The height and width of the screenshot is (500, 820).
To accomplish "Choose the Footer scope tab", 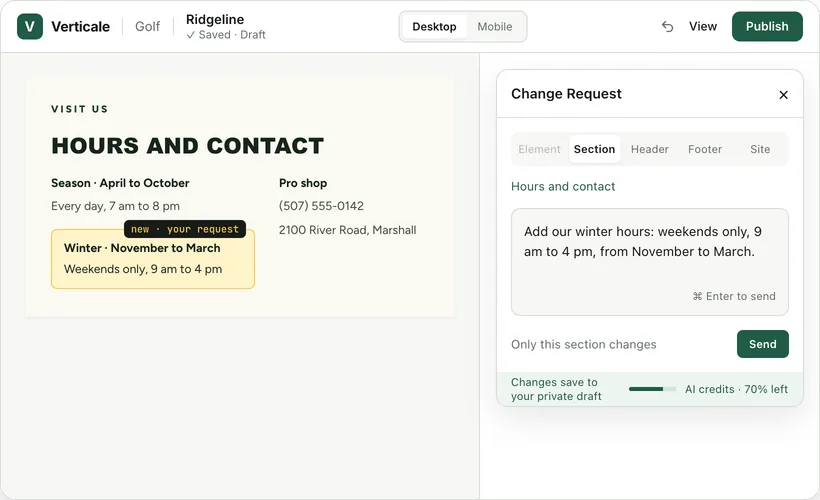I will point(705,149).
